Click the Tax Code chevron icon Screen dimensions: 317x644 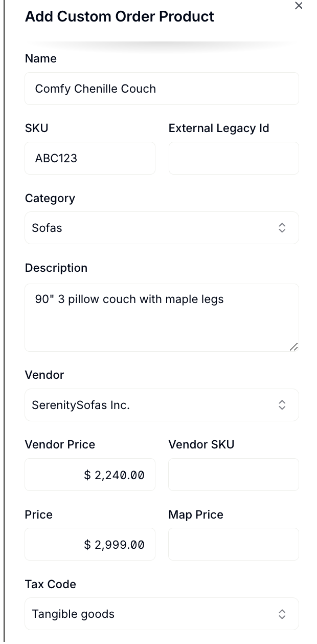point(282,614)
